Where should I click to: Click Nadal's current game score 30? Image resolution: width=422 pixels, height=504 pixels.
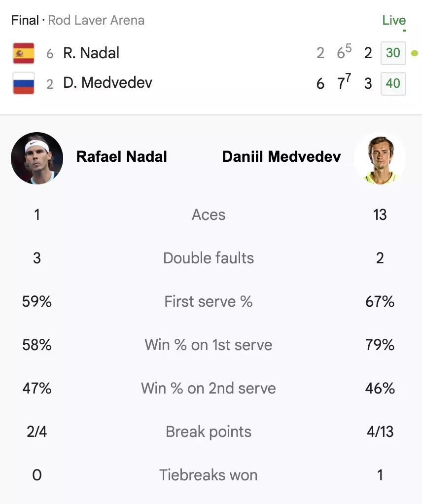[x=393, y=53]
